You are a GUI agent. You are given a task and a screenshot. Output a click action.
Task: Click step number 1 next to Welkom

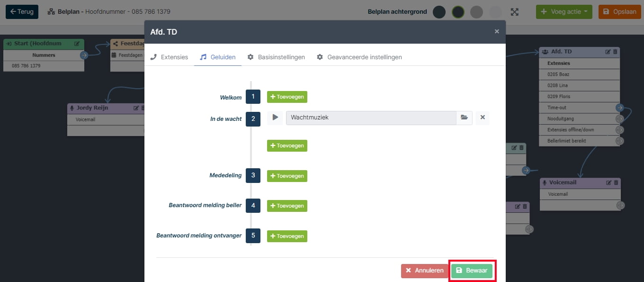pos(253,97)
